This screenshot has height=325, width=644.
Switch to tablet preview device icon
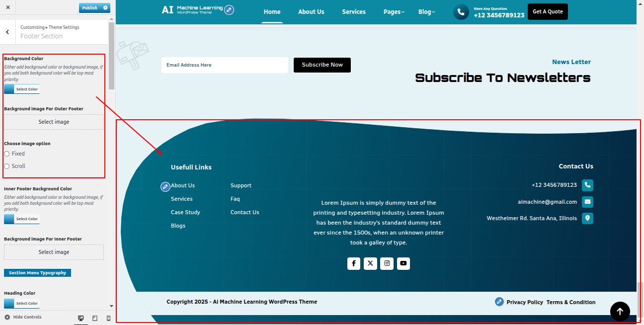(95, 318)
